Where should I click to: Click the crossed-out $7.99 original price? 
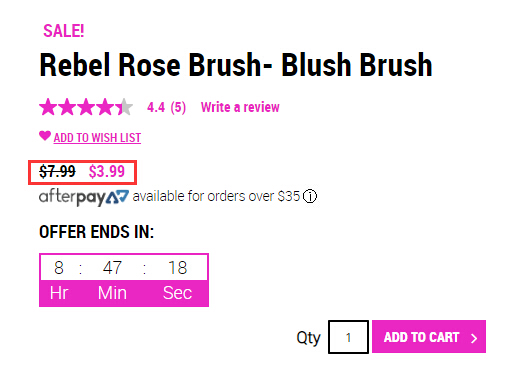click(57, 172)
